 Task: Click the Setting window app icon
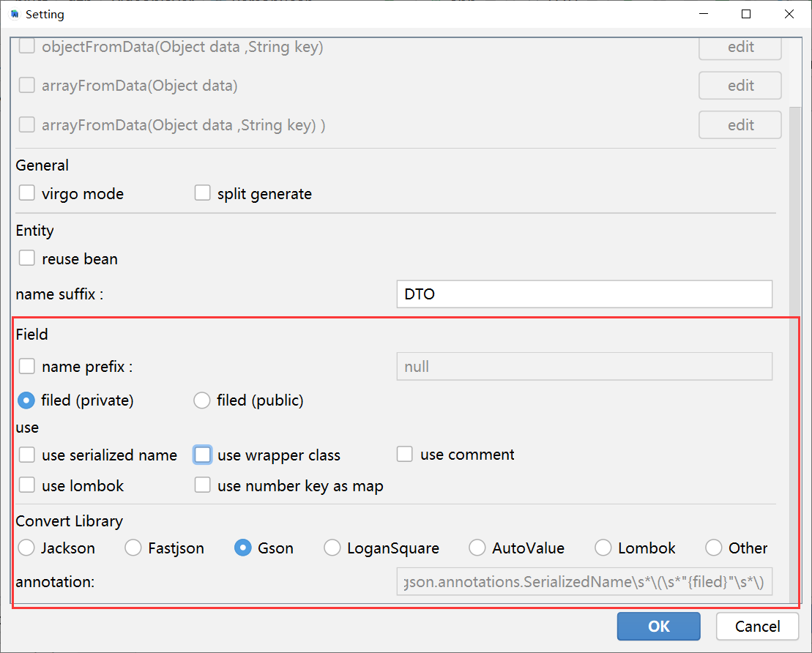15,14
